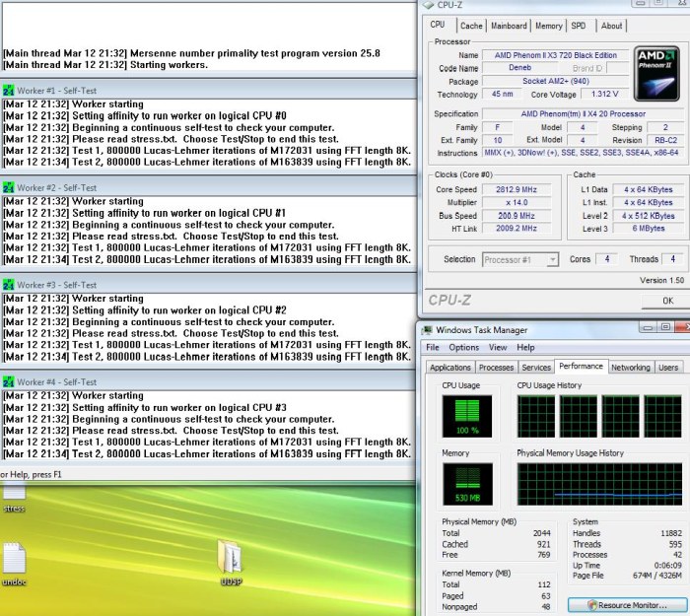The height and width of the screenshot is (616, 690).
Task: Click the Prime95 icon on Worker #3 window
Action: (8, 285)
